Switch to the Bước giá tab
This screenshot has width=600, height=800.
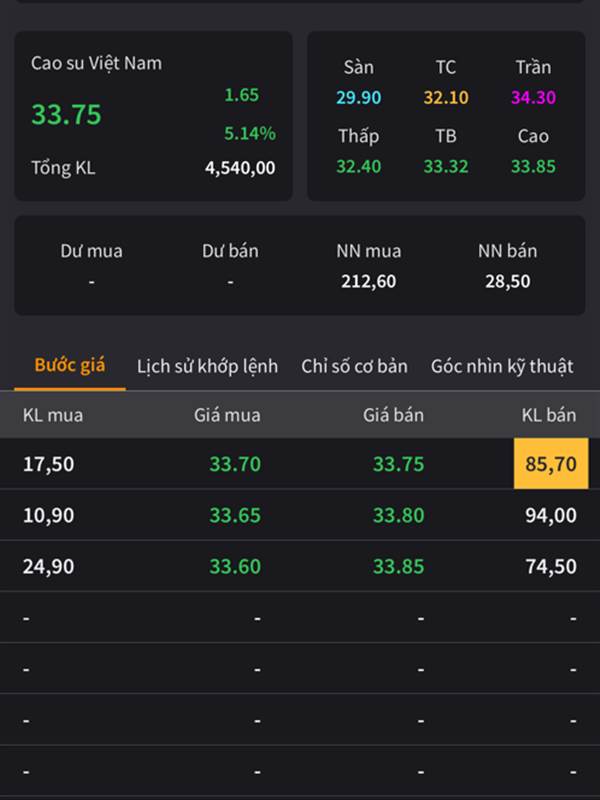point(70,366)
